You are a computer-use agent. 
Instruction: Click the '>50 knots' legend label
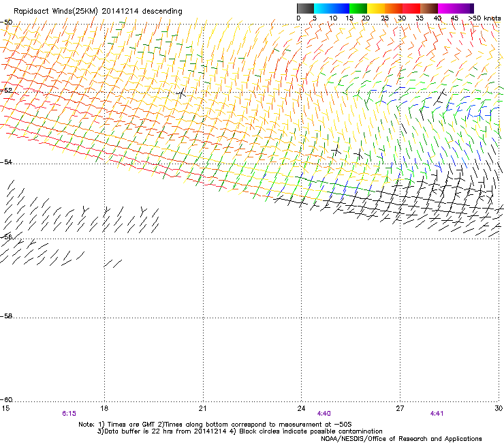484,18
